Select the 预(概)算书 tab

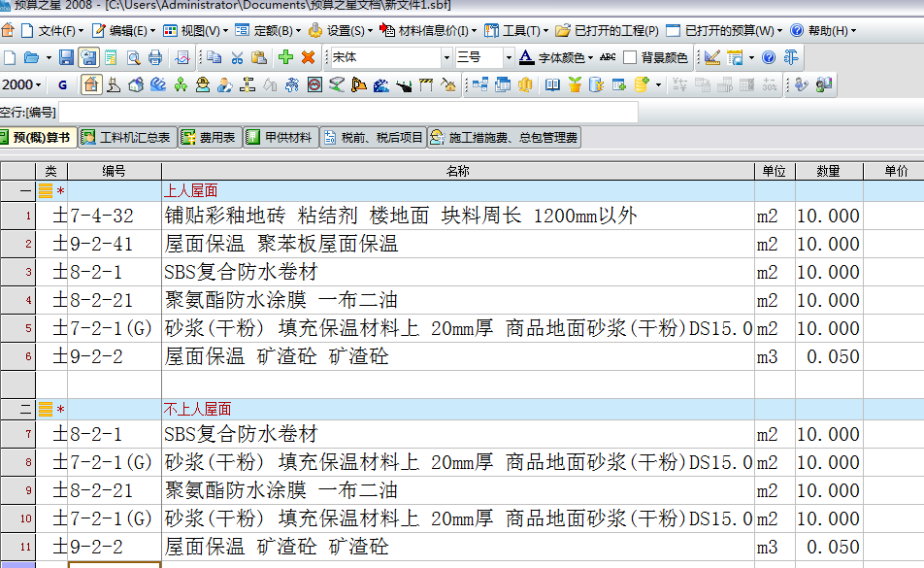(x=37, y=138)
